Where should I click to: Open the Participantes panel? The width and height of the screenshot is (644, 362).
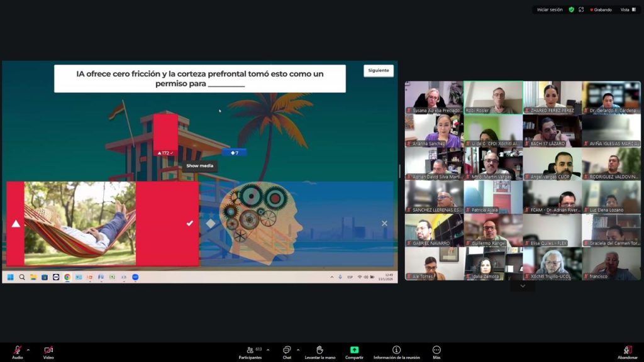pos(250,350)
